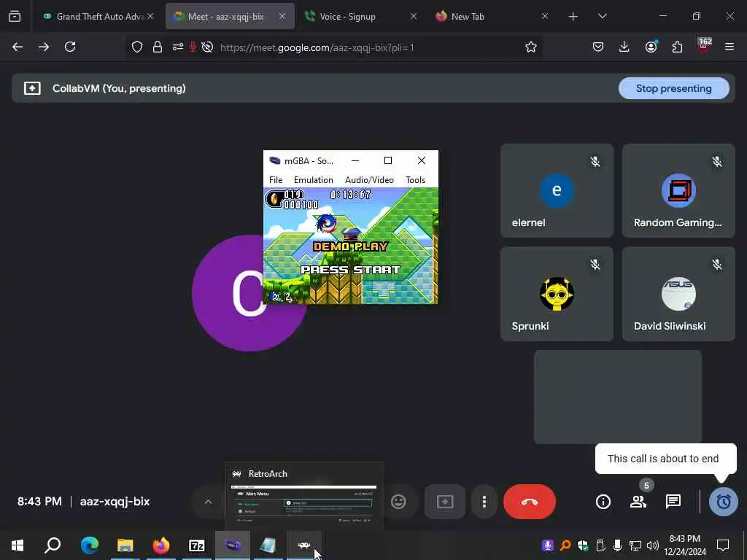This screenshot has width=747, height=560.
Task: Click the Firefox View icon in the tab bar
Action: click(15, 17)
